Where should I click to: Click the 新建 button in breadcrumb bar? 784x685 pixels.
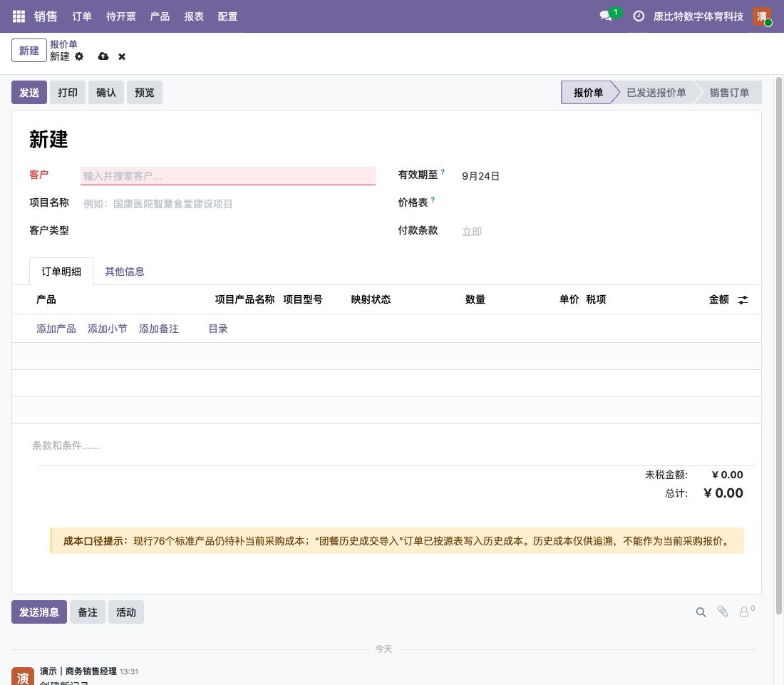29,51
